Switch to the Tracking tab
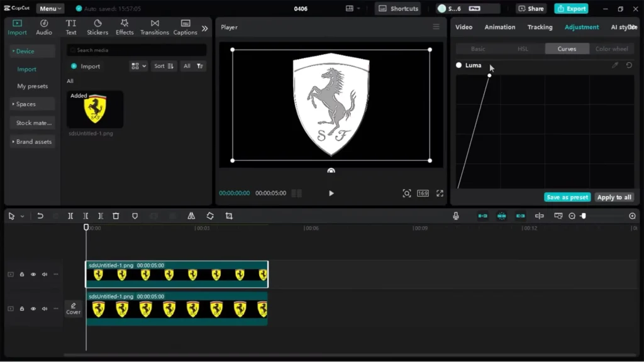Viewport: 644px width, 362px height. click(540, 27)
